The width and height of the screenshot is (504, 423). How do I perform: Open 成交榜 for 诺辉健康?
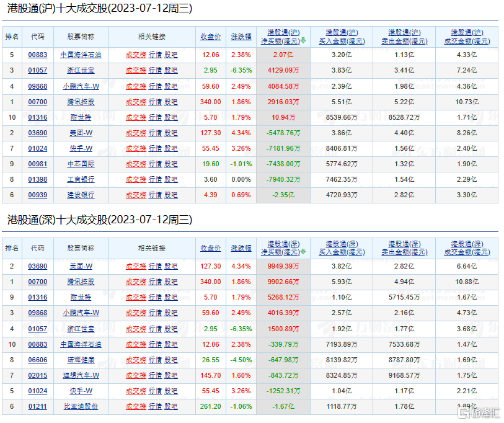pos(136,360)
